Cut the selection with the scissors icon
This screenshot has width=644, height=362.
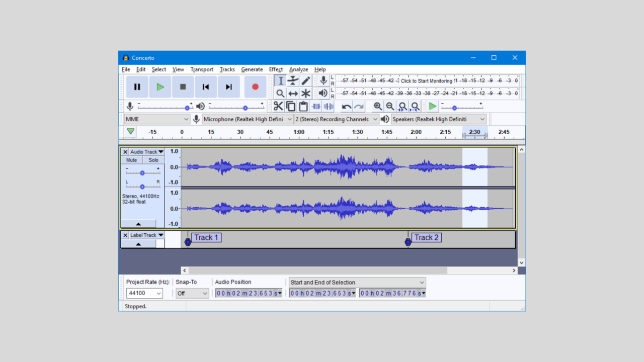tap(279, 106)
